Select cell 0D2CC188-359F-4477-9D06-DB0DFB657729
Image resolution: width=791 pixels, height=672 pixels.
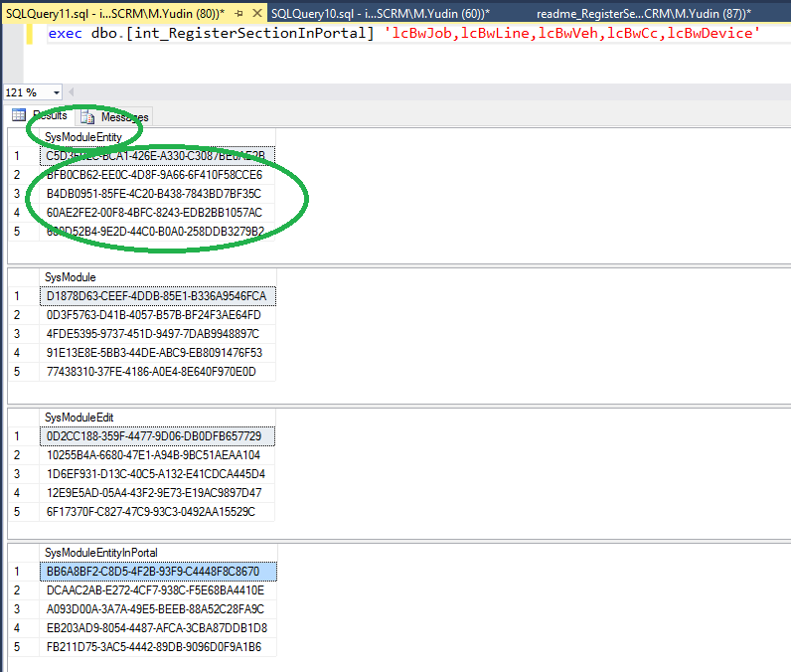(x=157, y=436)
